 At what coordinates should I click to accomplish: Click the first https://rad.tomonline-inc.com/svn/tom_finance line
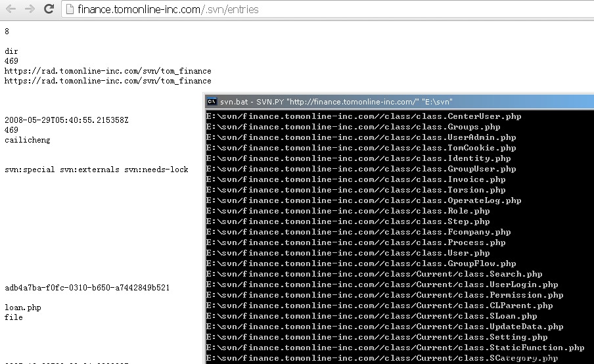(108, 71)
